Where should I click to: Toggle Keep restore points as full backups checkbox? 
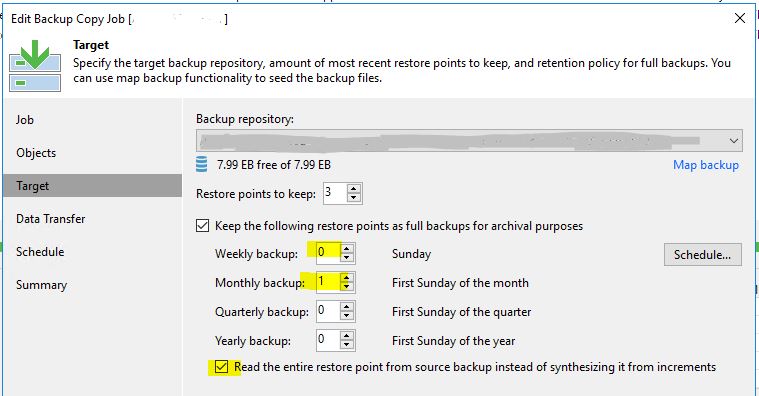coord(202,226)
